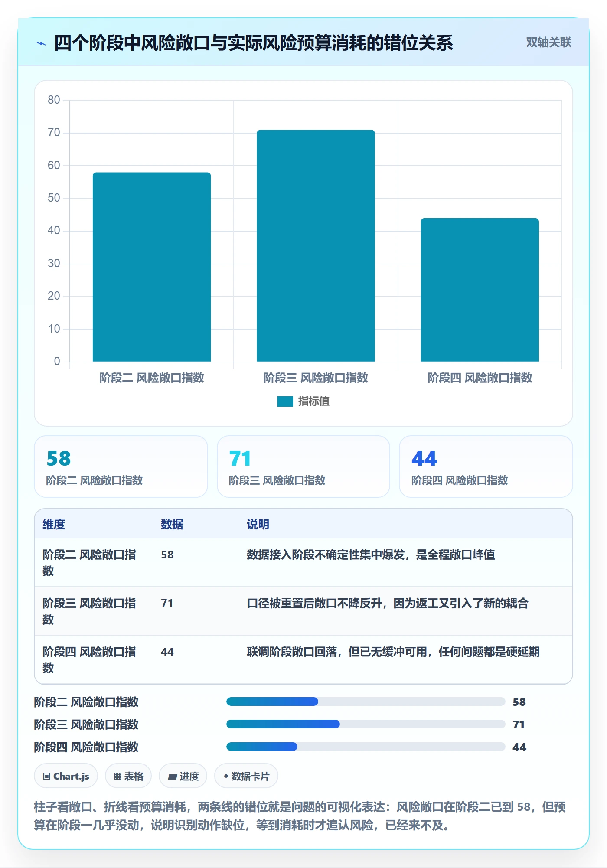Screen dimensions: 607x868
Task: Click the description starting with 口径被重置后
Action: [x=388, y=603]
